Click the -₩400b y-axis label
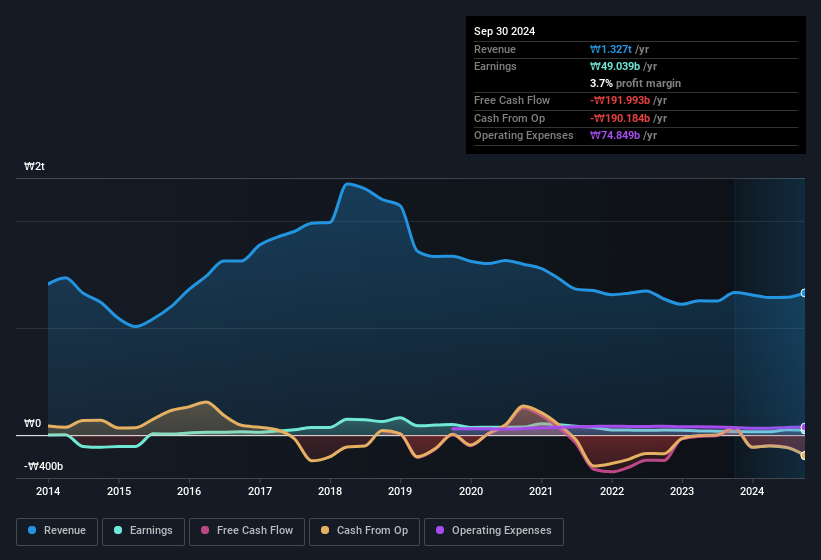Viewport: 821px width, 560px height. (43, 466)
